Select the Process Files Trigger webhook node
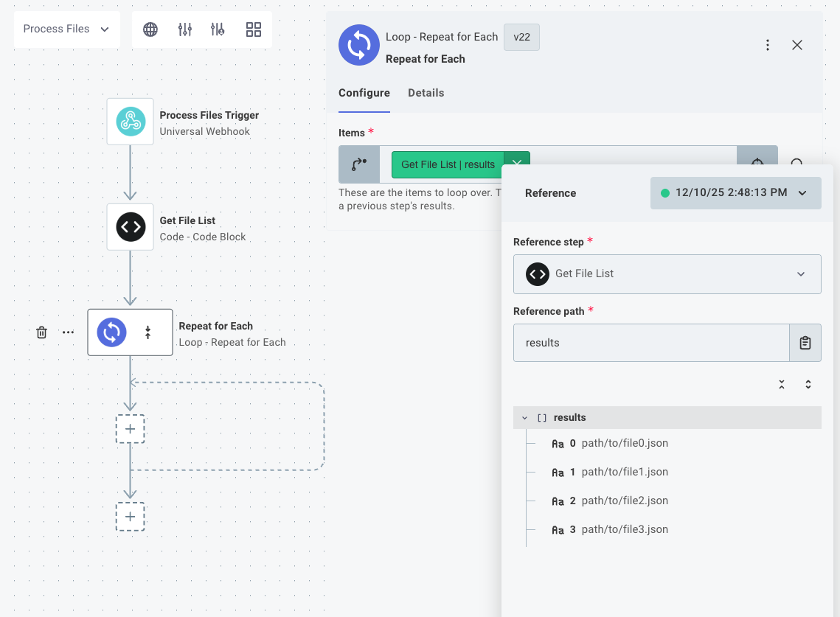Image resolution: width=840 pixels, height=617 pixels. 130,121
